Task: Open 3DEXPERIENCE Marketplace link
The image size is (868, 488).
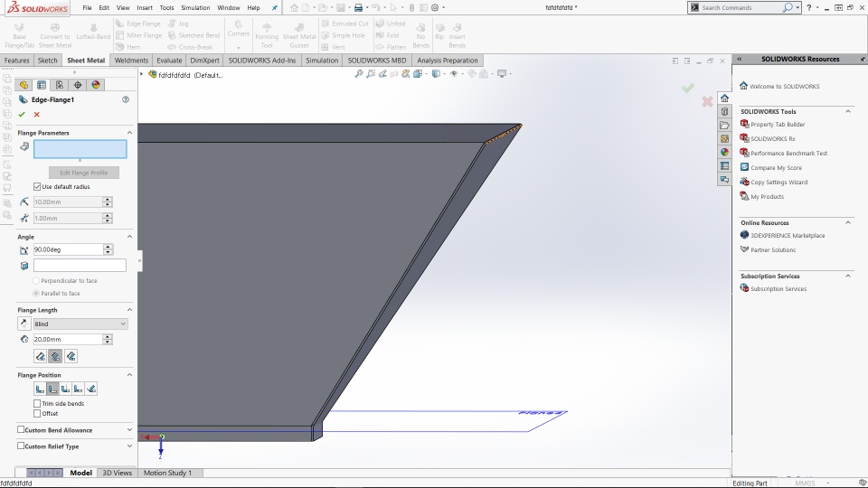Action: coord(788,236)
